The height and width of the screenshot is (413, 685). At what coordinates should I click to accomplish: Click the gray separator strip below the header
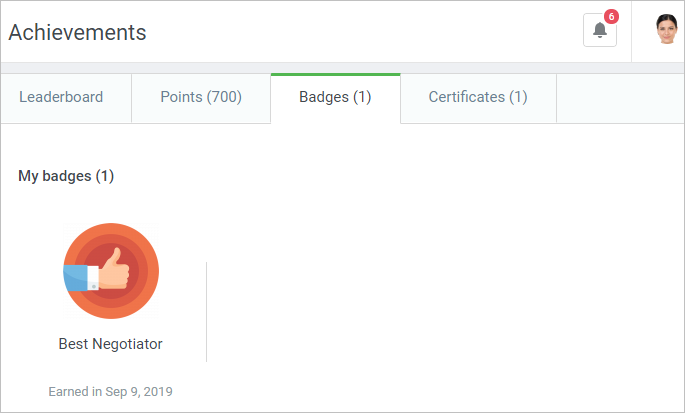tap(342, 68)
